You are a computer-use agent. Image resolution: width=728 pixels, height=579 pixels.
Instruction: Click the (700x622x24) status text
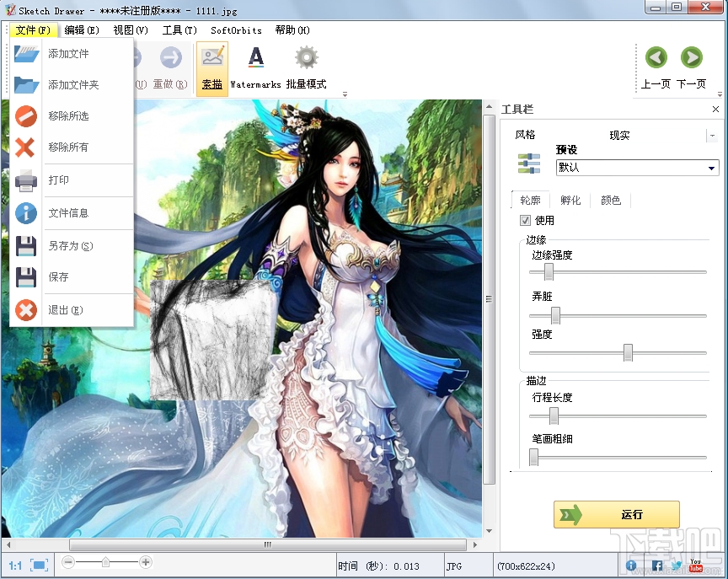pyautogui.click(x=526, y=566)
